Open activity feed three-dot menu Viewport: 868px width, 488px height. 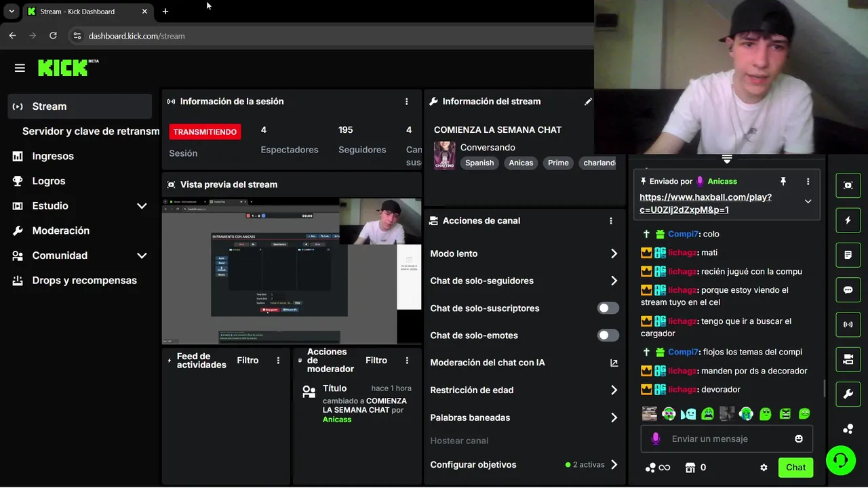(278, 361)
